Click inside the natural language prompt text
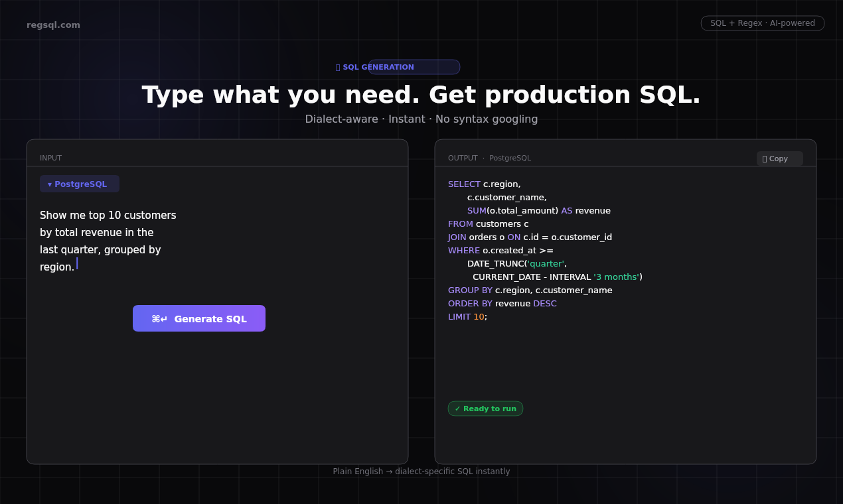Viewport: 843px width, 504px height. (x=108, y=241)
